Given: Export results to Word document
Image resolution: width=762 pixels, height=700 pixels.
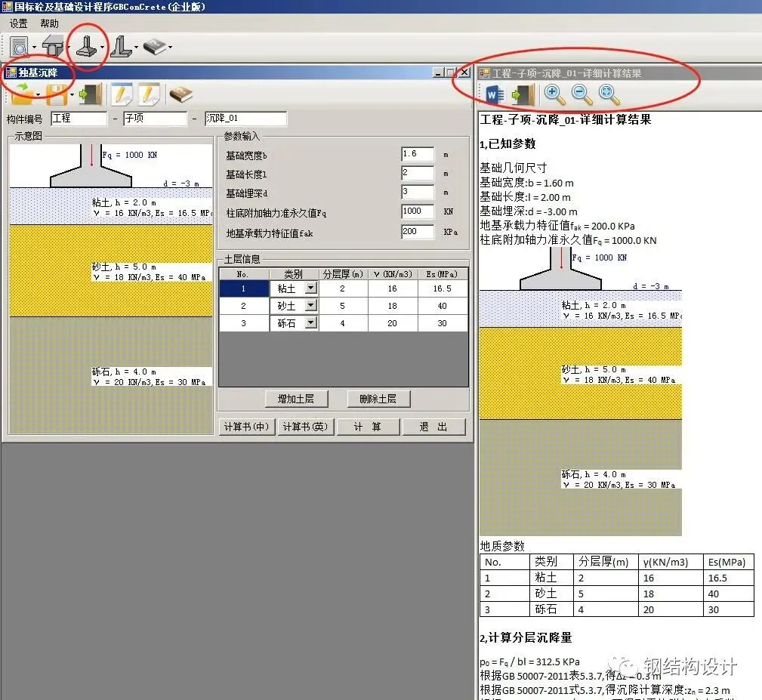Looking at the screenshot, I should tap(495, 94).
